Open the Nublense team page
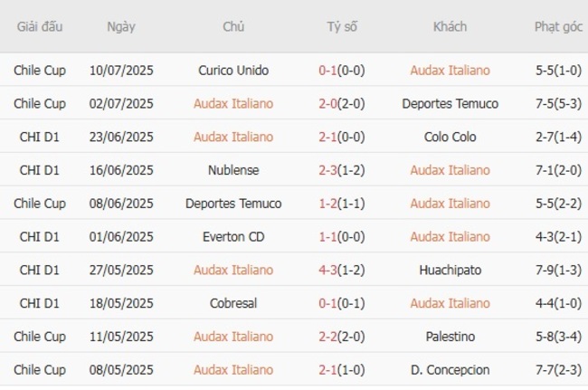 233,170
